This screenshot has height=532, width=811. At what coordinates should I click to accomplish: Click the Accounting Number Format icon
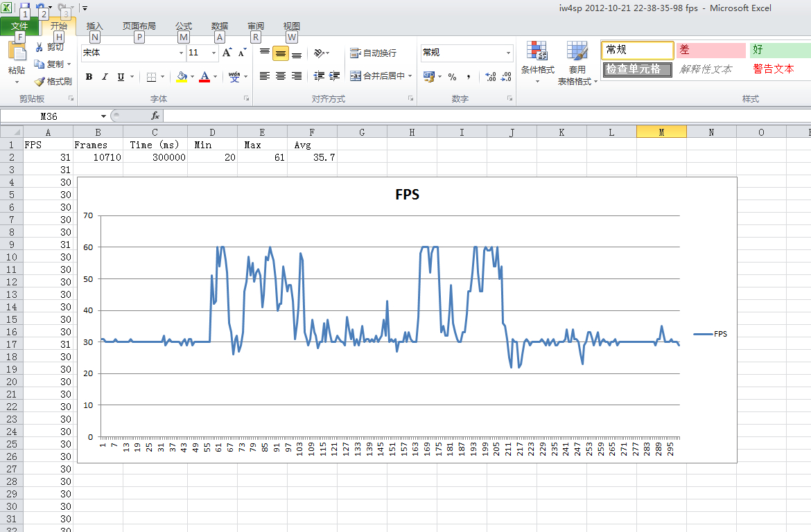coord(429,76)
